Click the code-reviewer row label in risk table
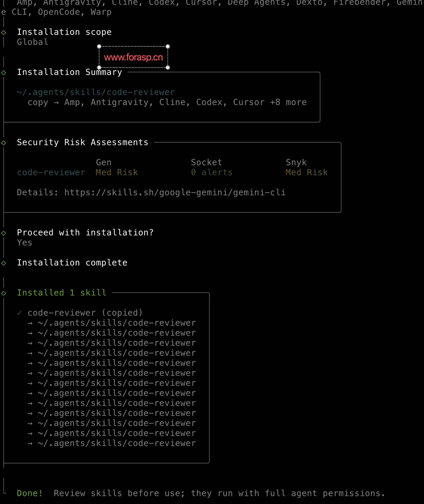 [51, 172]
